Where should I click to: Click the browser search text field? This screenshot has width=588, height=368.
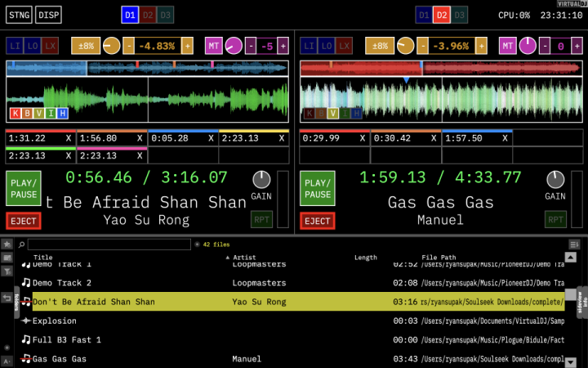coord(109,245)
